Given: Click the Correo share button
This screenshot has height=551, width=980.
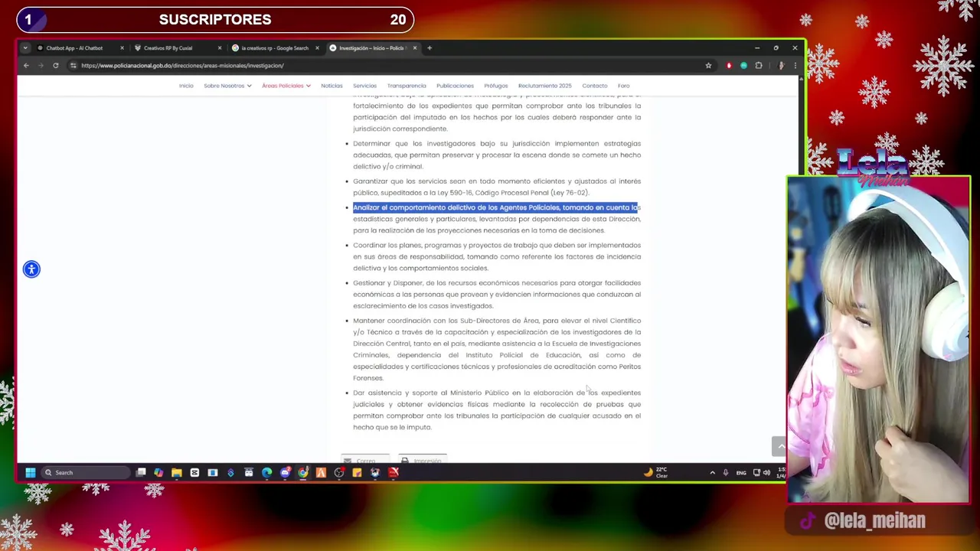Looking at the screenshot, I should 366,461.
